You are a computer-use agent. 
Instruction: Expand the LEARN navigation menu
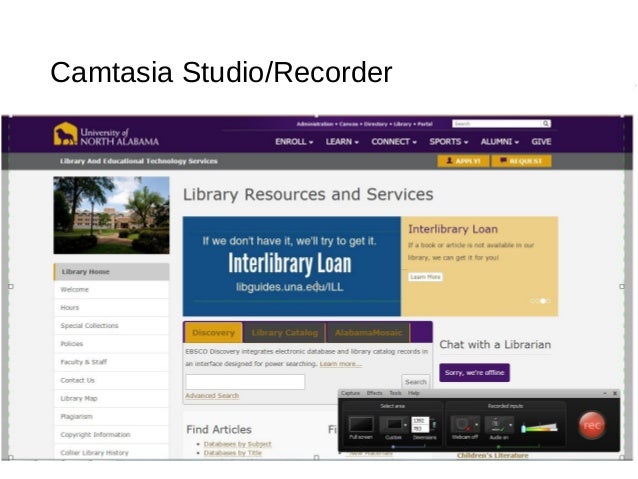pyautogui.click(x=342, y=142)
